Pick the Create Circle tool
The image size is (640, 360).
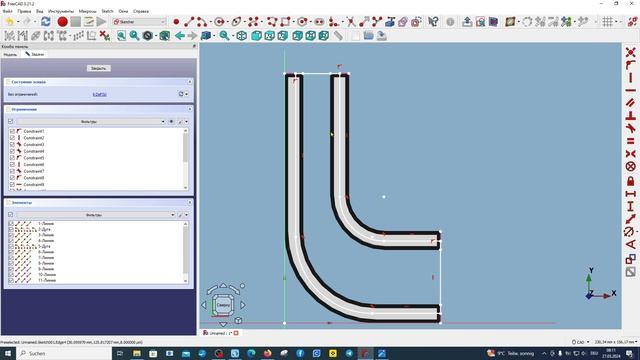pos(220,22)
